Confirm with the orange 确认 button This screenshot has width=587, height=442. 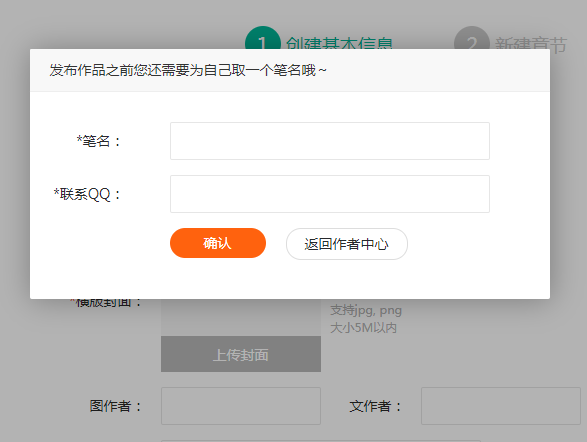(x=218, y=243)
